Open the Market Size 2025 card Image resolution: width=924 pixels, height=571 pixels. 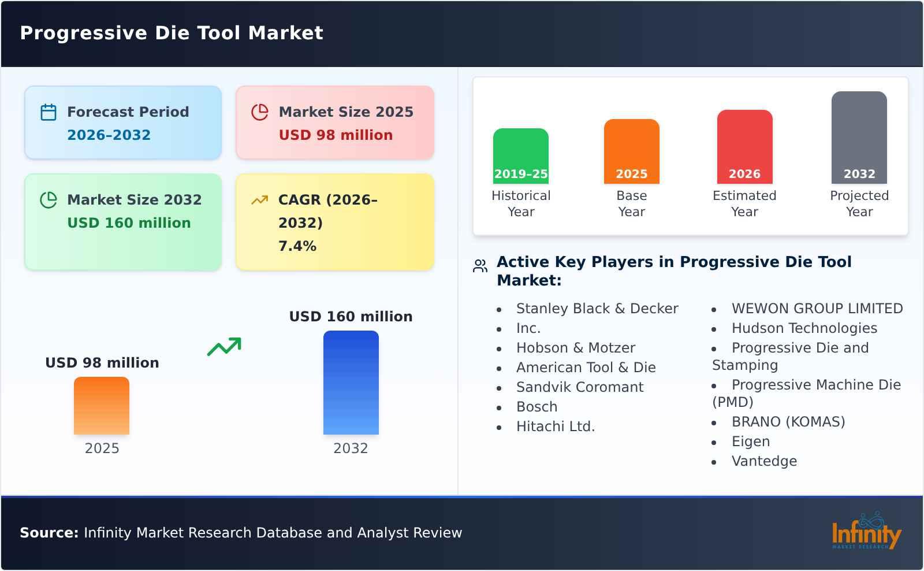pos(334,122)
